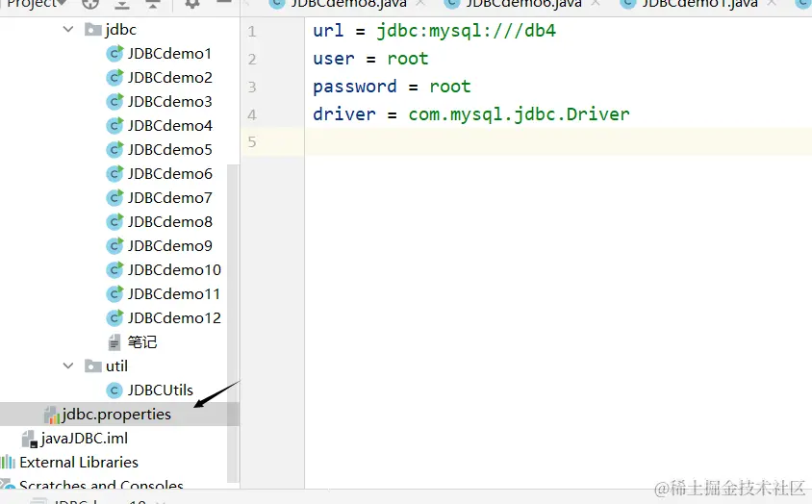Image resolution: width=812 pixels, height=504 pixels.
Task: Click line number 3 in gutter
Action: point(252,87)
